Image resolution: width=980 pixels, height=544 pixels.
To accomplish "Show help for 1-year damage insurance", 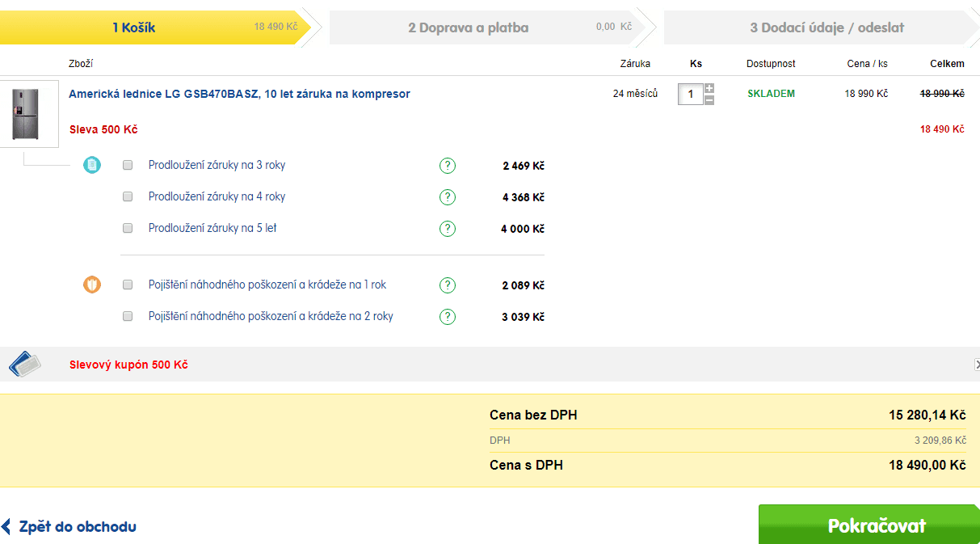I will [448, 285].
